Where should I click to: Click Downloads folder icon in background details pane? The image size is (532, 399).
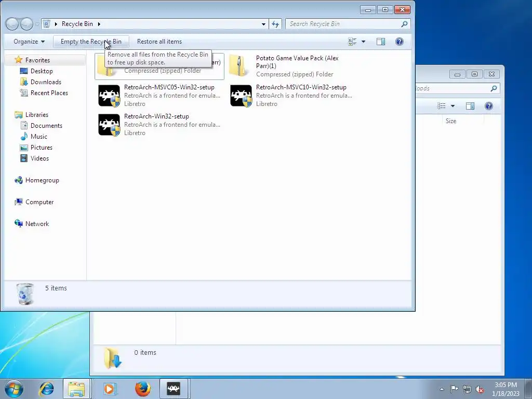[113, 357]
